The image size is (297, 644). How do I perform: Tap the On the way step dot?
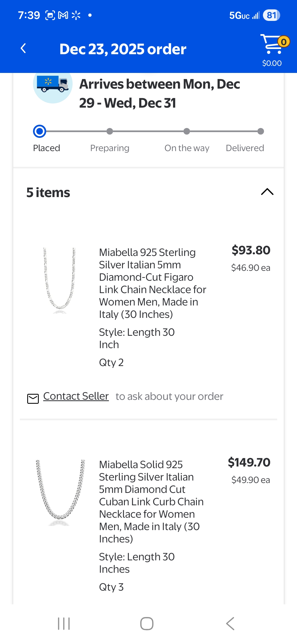(187, 131)
